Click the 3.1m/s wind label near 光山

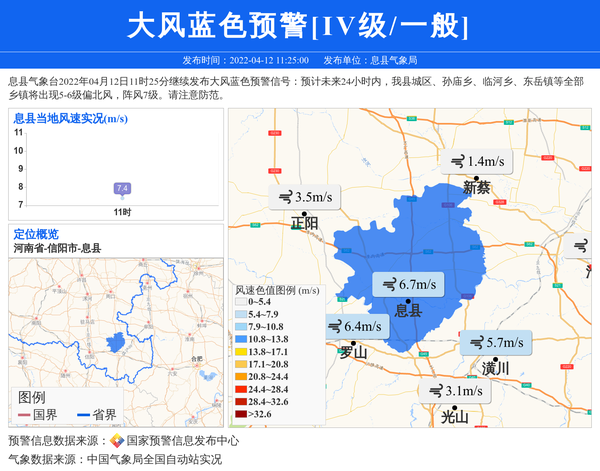click(x=455, y=391)
